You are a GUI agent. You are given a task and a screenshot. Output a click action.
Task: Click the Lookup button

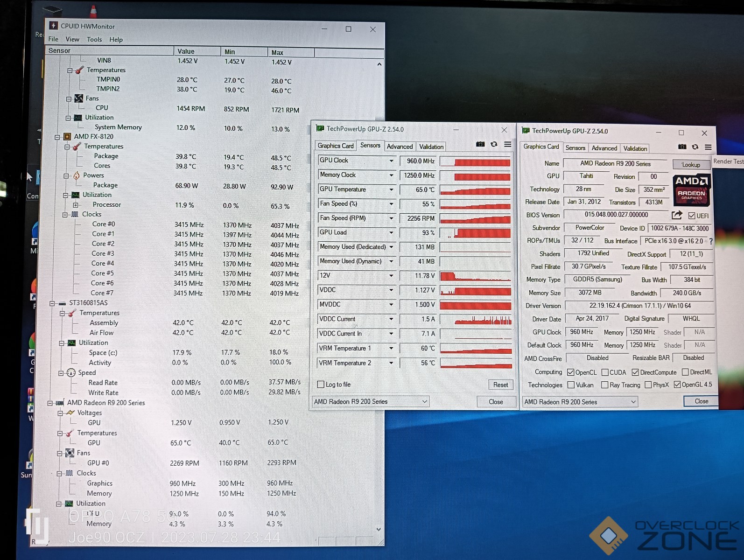pos(691,165)
